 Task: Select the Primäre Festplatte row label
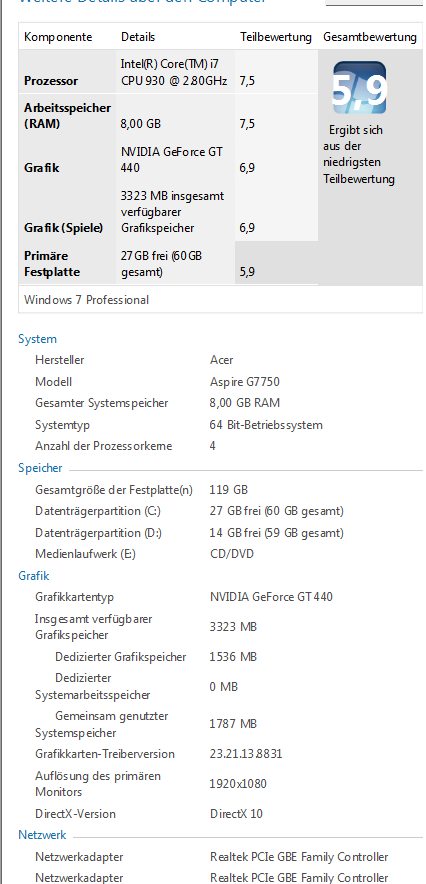point(52,264)
